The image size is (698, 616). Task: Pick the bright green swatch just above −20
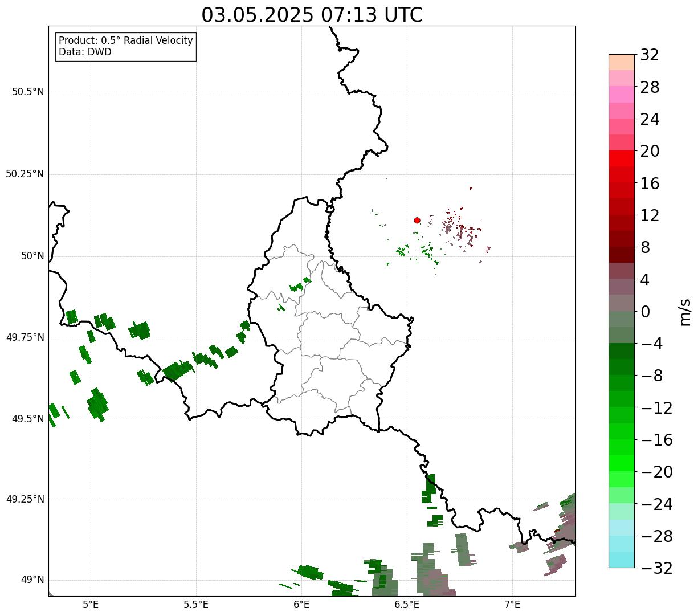(x=622, y=463)
